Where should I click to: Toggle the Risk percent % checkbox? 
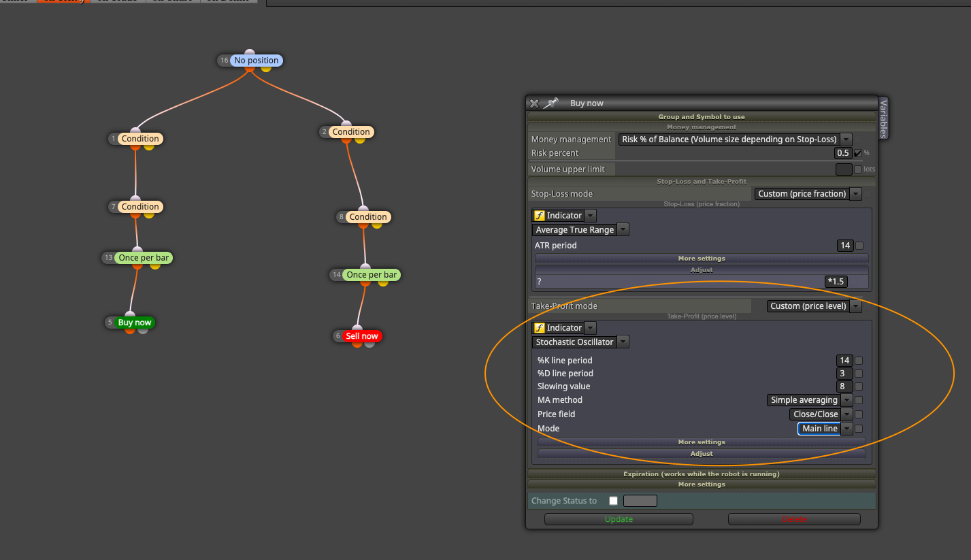[x=858, y=153]
